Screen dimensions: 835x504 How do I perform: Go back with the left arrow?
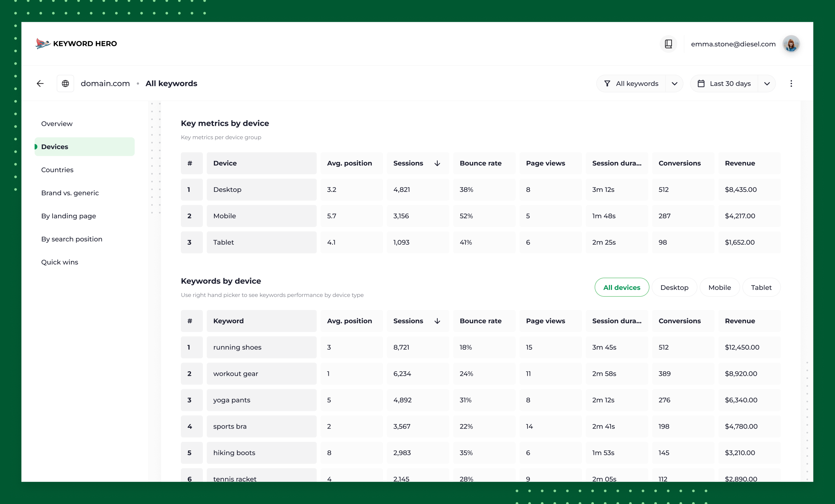click(40, 83)
